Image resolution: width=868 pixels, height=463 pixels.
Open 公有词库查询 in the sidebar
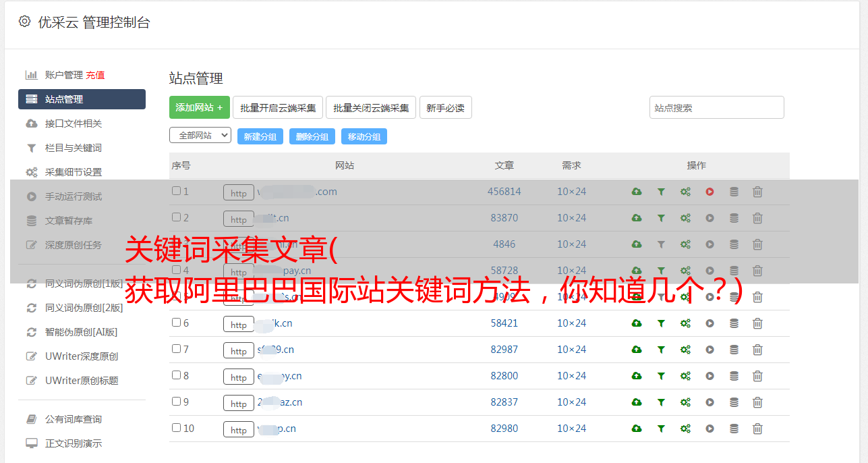tap(73, 419)
